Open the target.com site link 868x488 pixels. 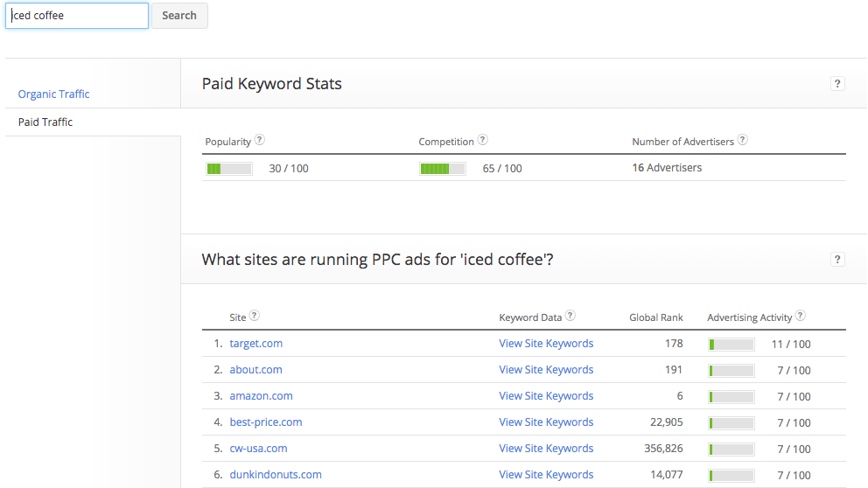[x=255, y=344]
